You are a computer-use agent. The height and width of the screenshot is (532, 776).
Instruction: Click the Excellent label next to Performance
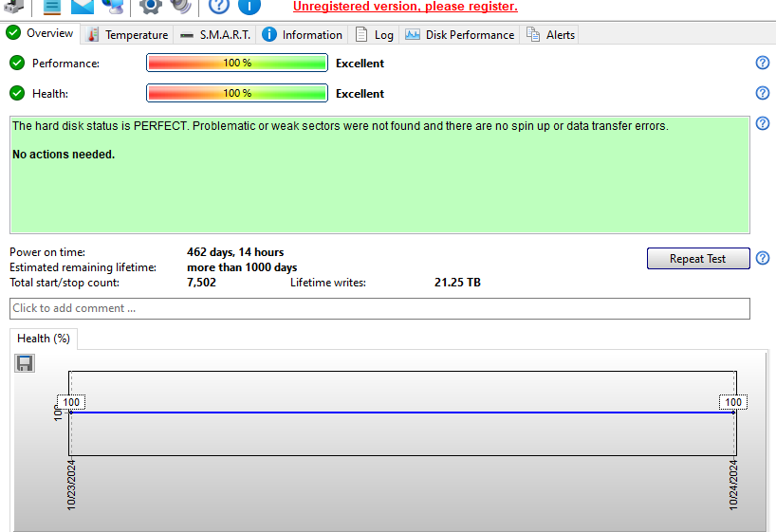(x=360, y=64)
